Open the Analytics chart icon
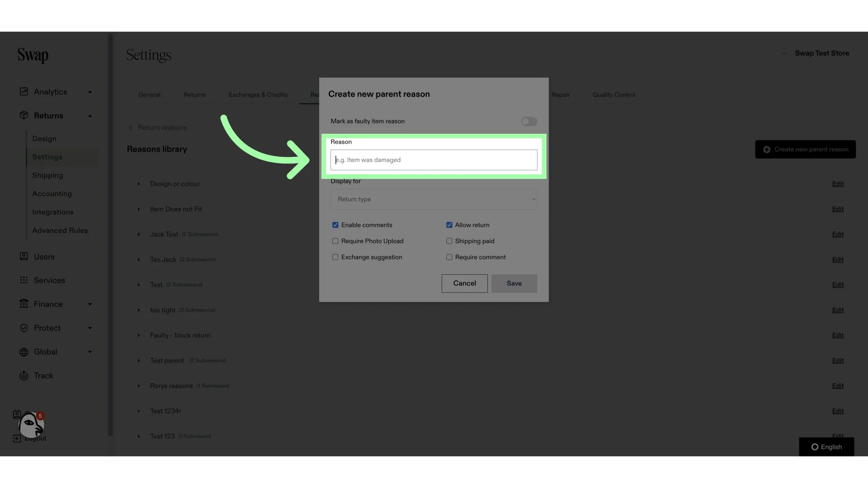The width and height of the screenshot is (868, 488). (24, 92)
